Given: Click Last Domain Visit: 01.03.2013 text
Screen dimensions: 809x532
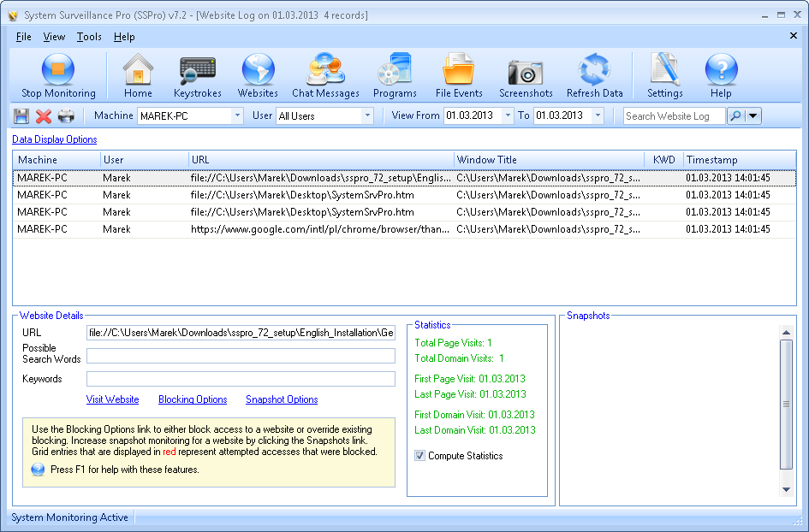Looking at the screenshot, I should pyautogui.click(x=474, y=430).
